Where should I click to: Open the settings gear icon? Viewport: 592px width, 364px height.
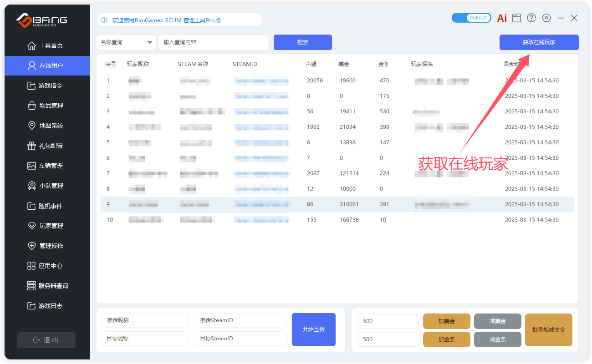(546, 18)
